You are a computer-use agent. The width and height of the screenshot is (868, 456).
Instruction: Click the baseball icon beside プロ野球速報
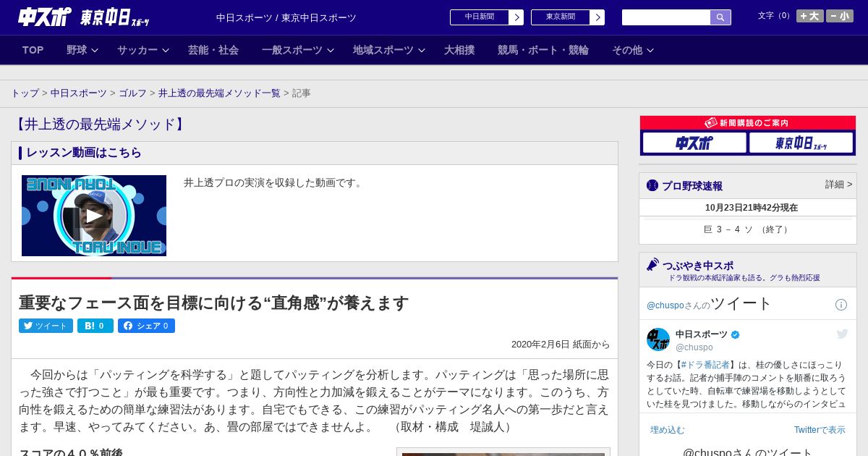pos(652,185)
